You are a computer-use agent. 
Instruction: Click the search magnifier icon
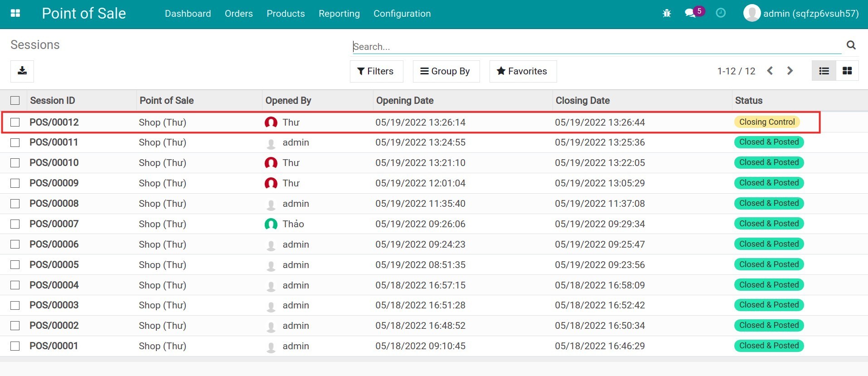click(851, 45)
